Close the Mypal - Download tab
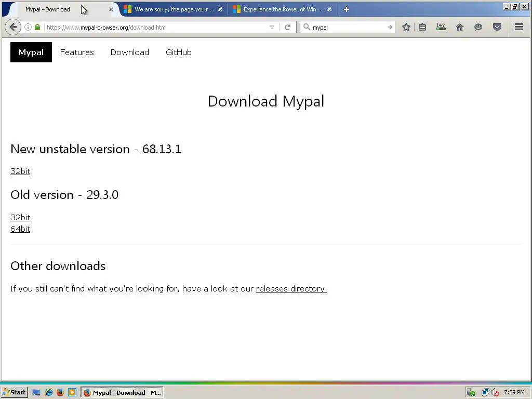 [111, 9]
